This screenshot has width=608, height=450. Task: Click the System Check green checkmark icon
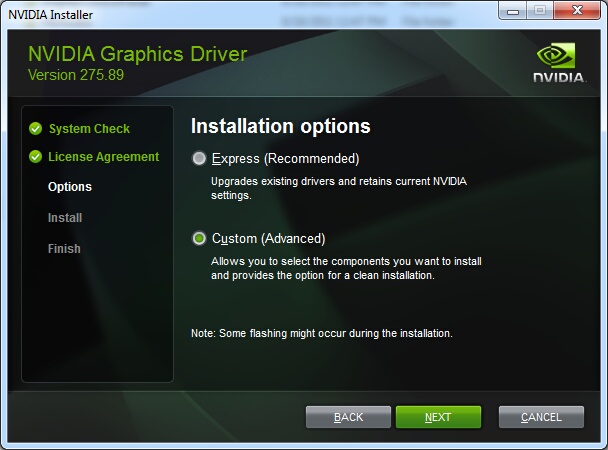click(x=35, y=129)
